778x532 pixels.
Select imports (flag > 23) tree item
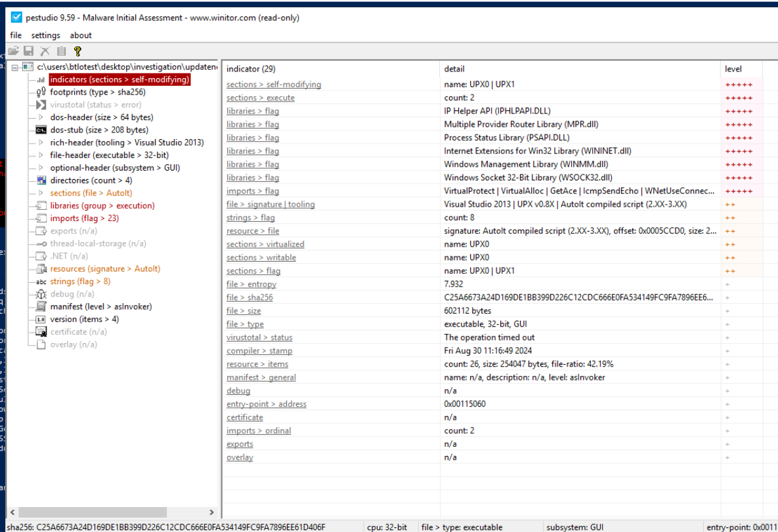tap(84, 218)
